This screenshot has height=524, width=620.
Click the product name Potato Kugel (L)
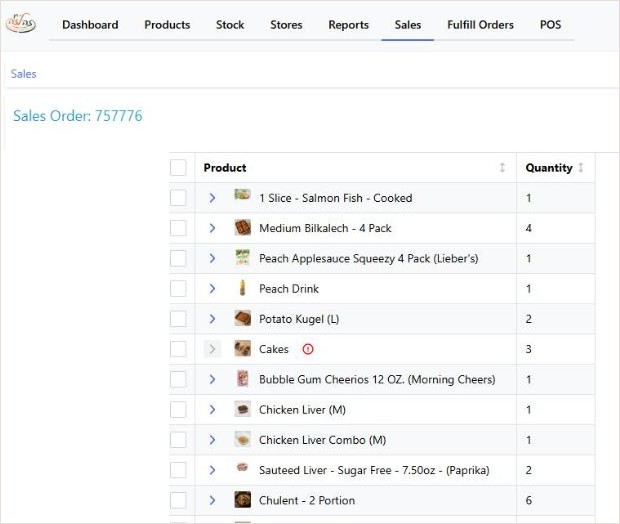point(299,319)
